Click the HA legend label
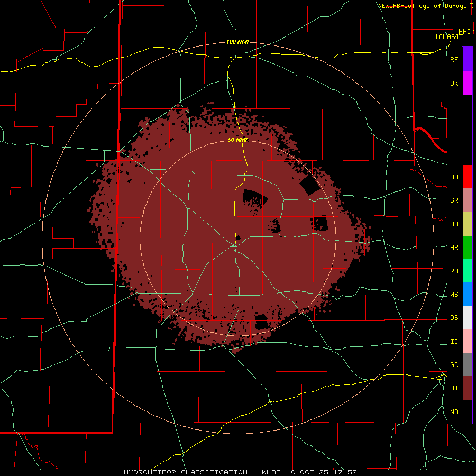 (454, 177)
